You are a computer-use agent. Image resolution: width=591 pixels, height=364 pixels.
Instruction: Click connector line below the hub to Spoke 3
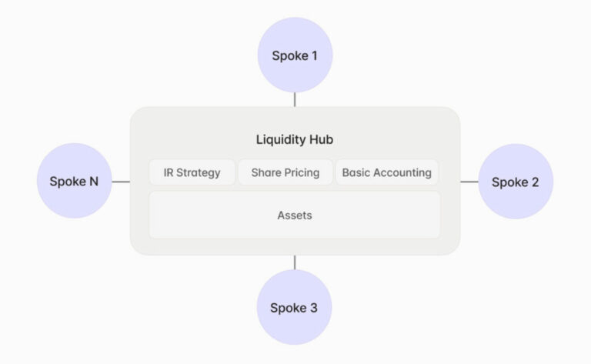click(x=295, y=262)
